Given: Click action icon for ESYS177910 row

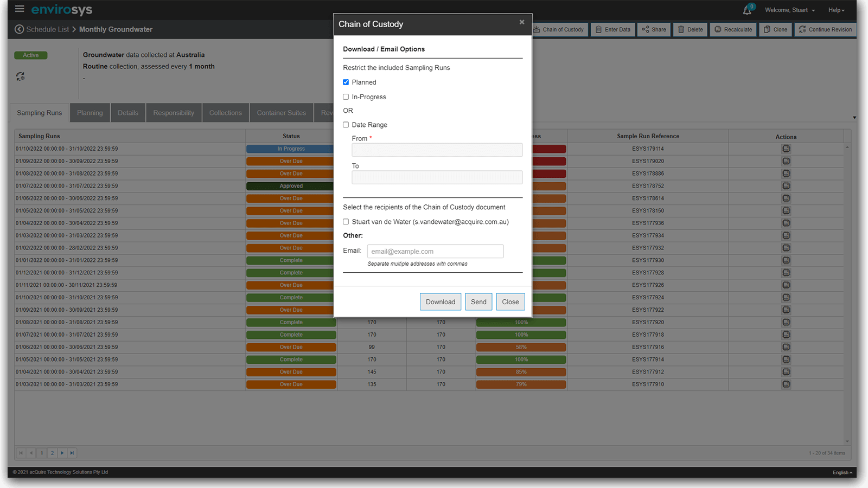Looking at the screenshot, I should click(x=786, y=384).
